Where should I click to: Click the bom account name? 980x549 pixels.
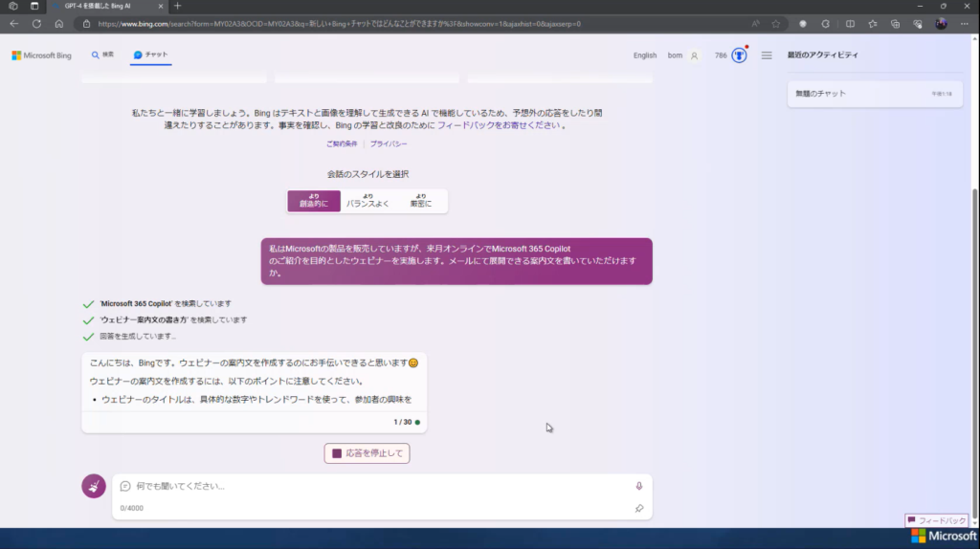[675, 55]
